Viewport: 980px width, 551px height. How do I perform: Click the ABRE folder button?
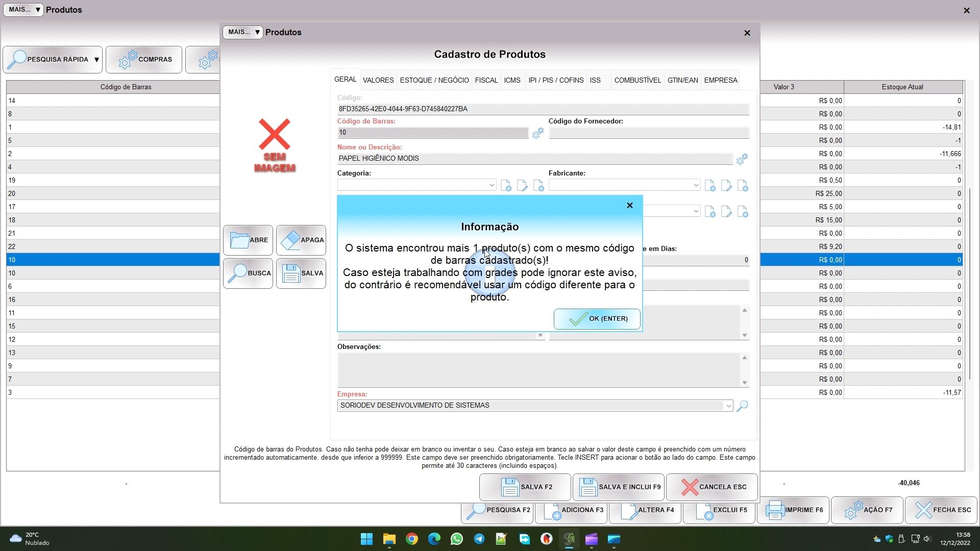pyautogui.click(x=248, y=240)
